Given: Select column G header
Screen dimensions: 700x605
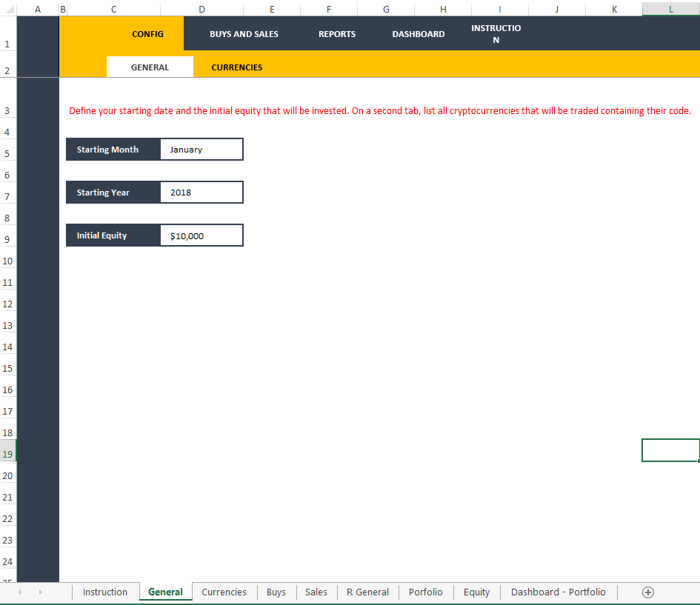Looking at the screenshot, I should point(386,9).
